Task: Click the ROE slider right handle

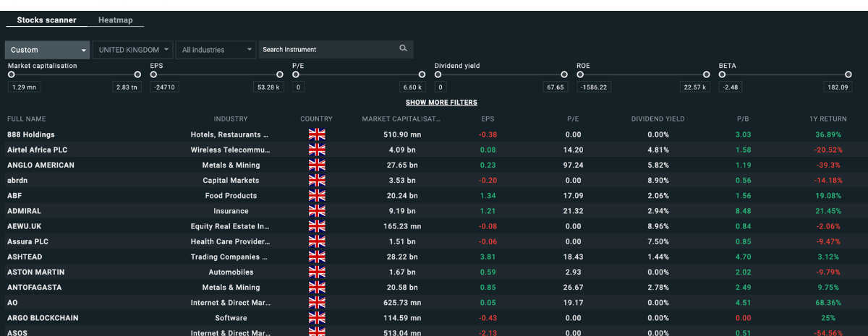Action: click(706, 74)
